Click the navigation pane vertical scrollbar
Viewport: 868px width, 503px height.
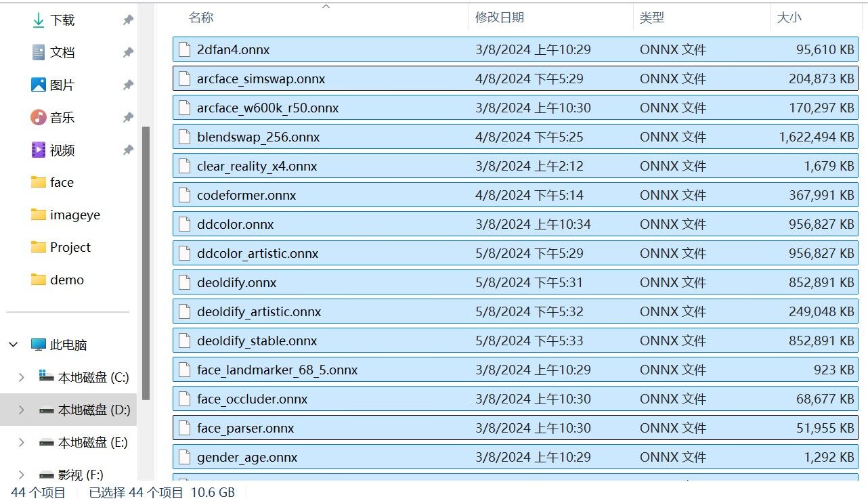(x=146, y=264)
